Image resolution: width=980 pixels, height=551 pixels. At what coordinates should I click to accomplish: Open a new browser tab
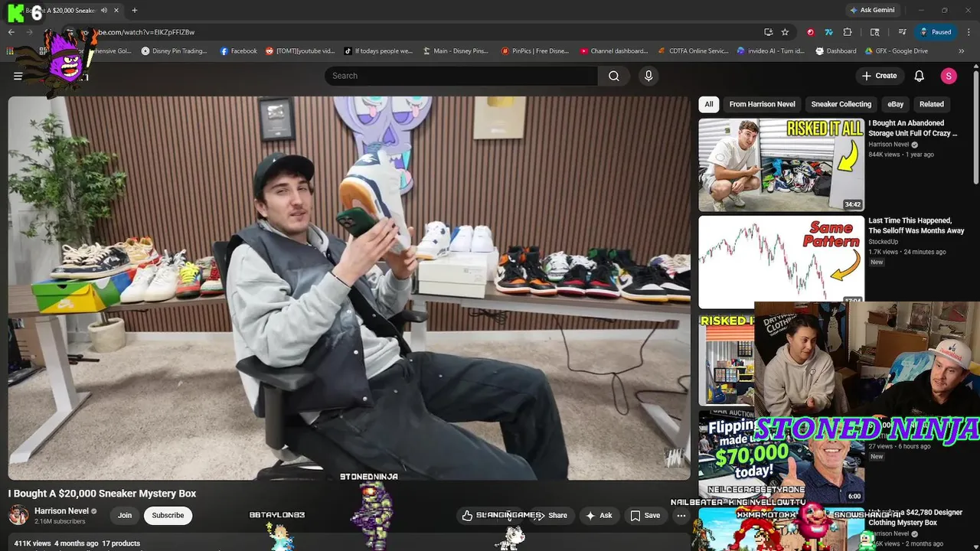(x=135, y=10)
